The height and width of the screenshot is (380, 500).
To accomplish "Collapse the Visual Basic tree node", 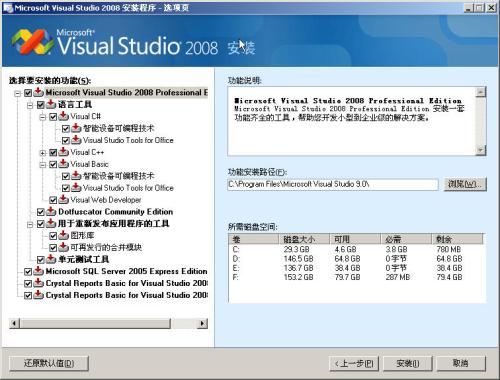I will pyautogui.click(x=43, y=165).
